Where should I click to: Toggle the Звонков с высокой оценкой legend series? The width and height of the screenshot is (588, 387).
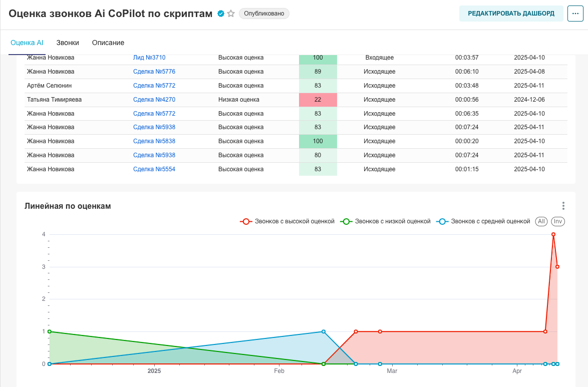click(x=287, y=221)
